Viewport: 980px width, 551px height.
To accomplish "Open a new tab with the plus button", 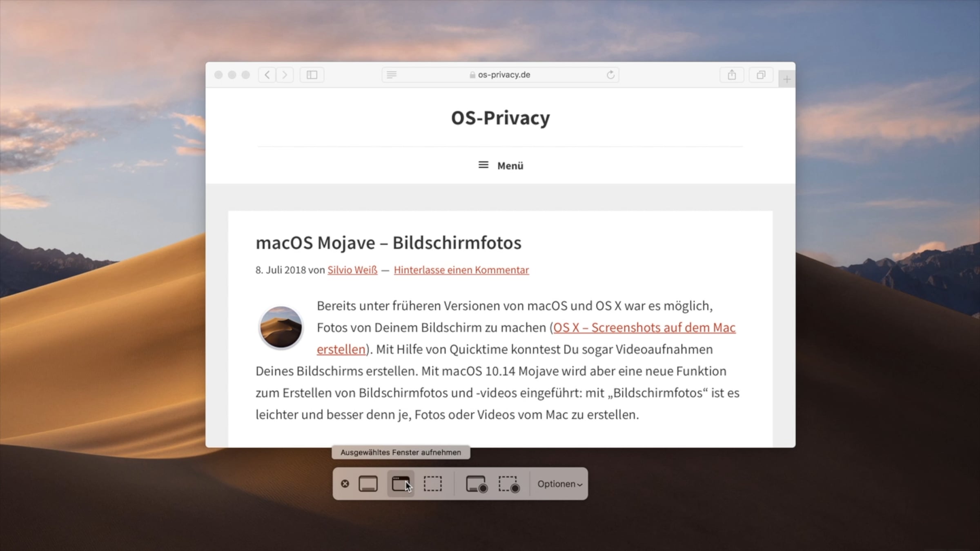I will click(787, 79).
